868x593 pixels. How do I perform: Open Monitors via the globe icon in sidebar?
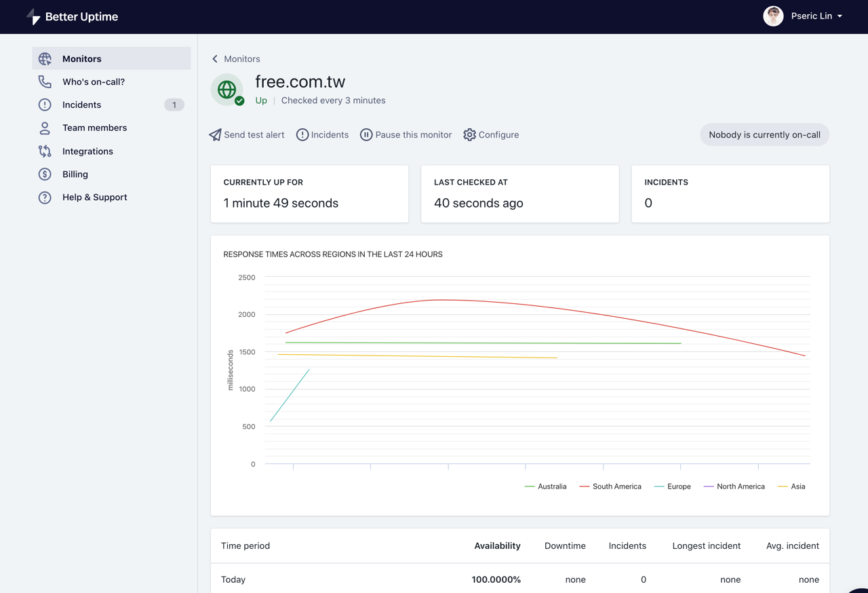45,59
